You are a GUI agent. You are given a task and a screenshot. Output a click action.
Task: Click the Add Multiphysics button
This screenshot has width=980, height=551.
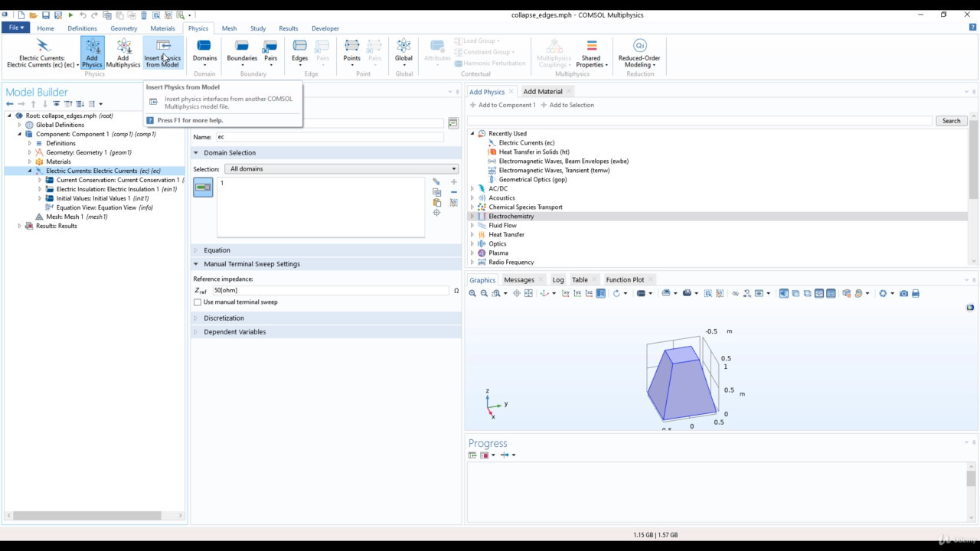(x=123, y=53)
